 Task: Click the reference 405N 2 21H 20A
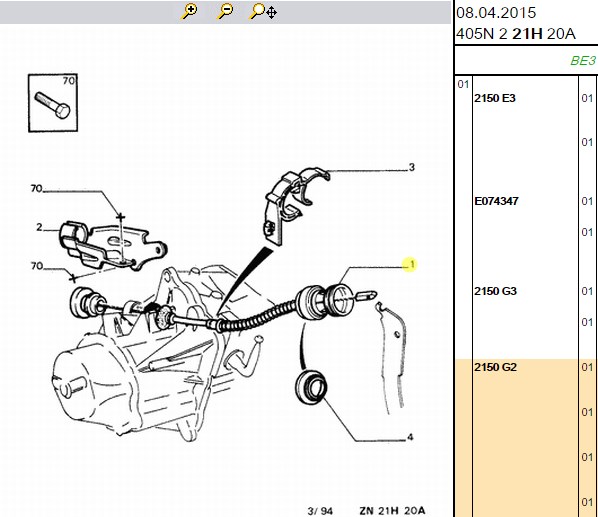pyautogui.click(x=516, y=34)
